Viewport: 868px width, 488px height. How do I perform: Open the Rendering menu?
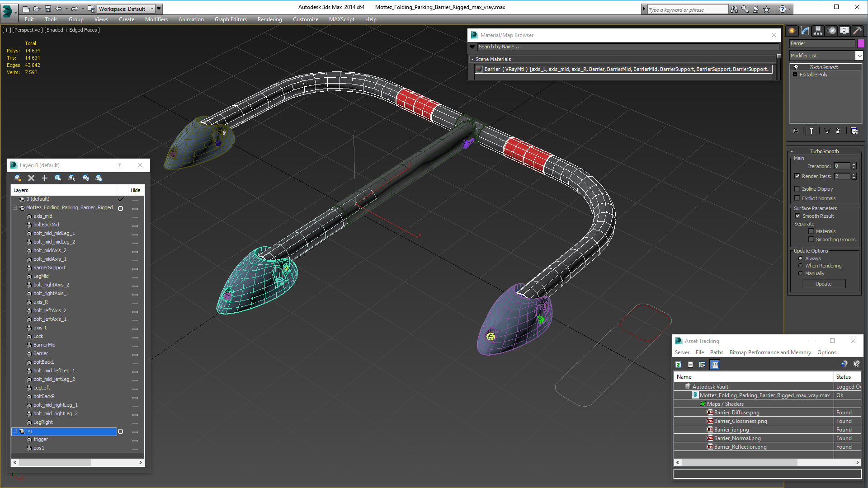270,19
